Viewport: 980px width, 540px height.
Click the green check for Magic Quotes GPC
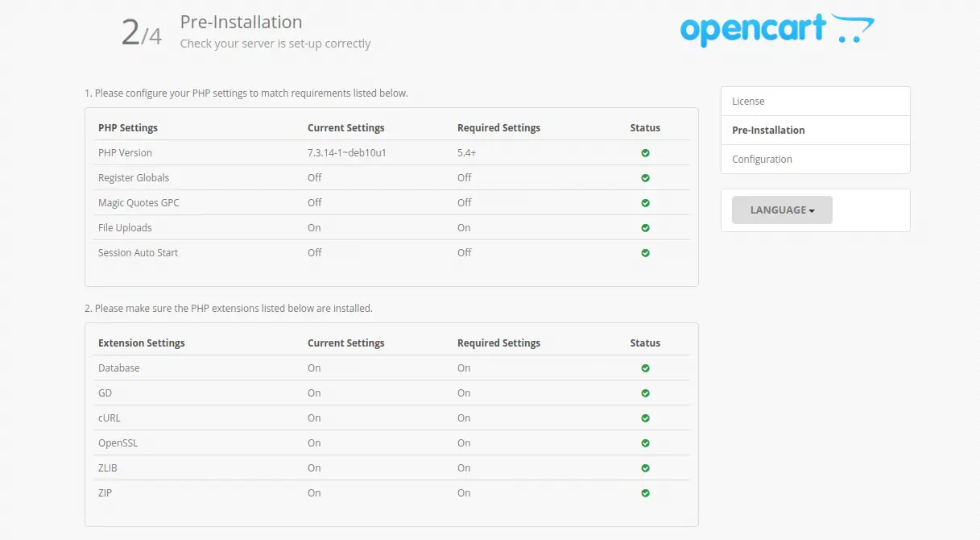[x=645, y=203]
